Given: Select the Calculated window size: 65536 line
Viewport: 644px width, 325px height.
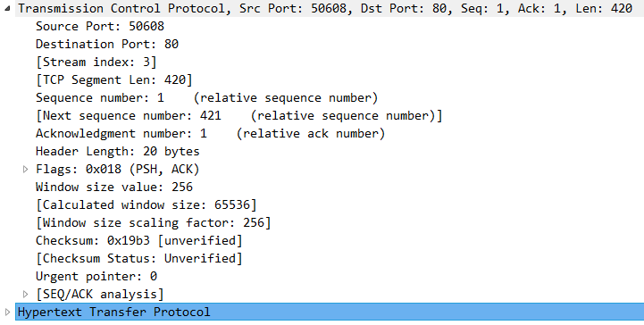Looking at the screenshot, I should (146, 204).
